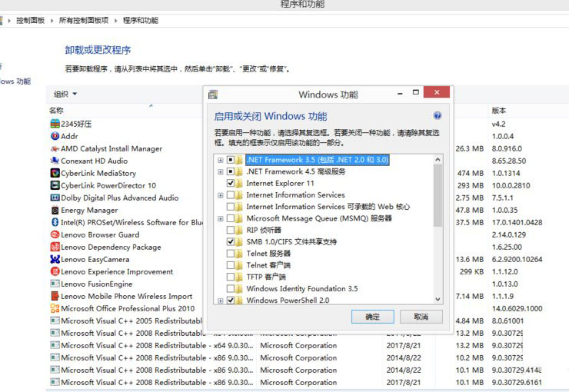Viewport: 569px width, 392px height.
Task: Click 名称 column header
Action: (x=56, y=110)
